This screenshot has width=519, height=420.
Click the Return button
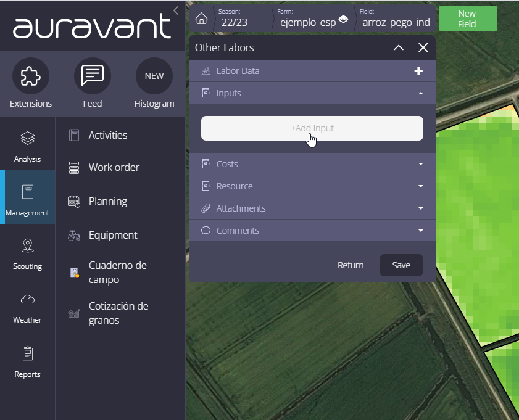(x=351, y=265)
